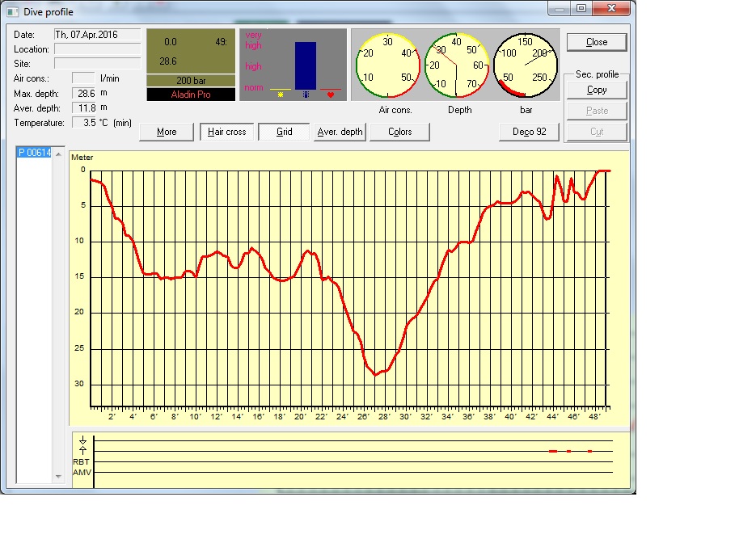Viewport: 756px width, 560px height.
Task: Click the RBT row label
Action: [81, 461]
